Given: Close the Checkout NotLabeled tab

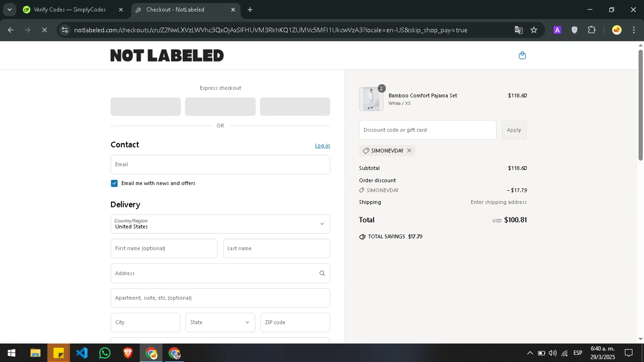Looking at the screenshot, I should [233, 9].
